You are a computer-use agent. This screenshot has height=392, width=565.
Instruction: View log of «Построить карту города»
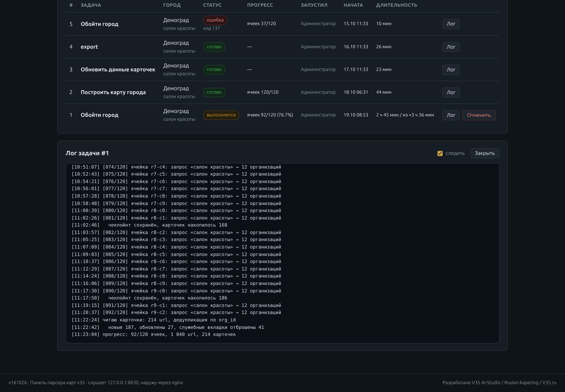click(x=451, y=92)
